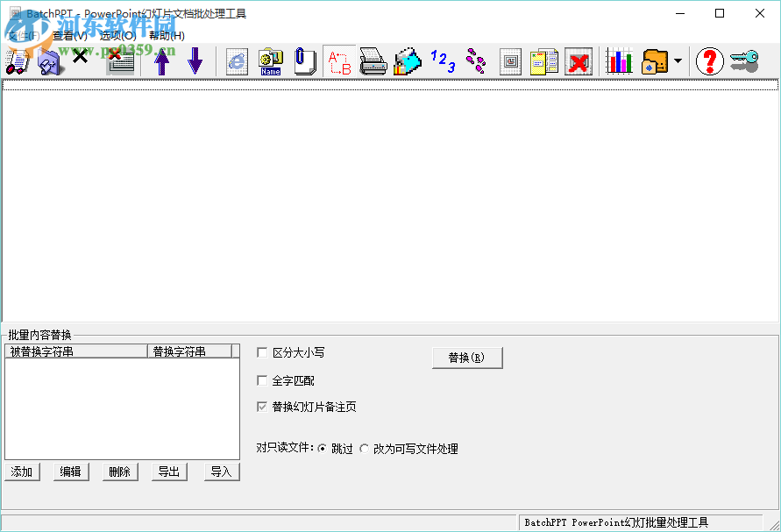Click the 导入 button
Image resolution: width=781 pixels, height=532 pixels.
[221, 472]
